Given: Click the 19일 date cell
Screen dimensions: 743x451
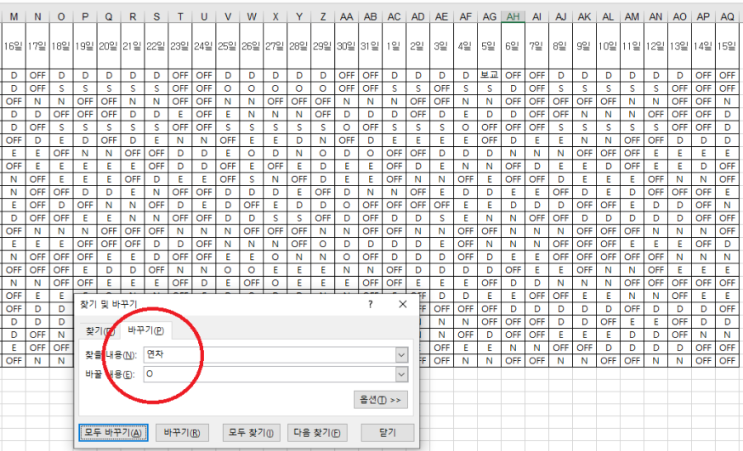Looking at the screenshot, I should (85, 46).
